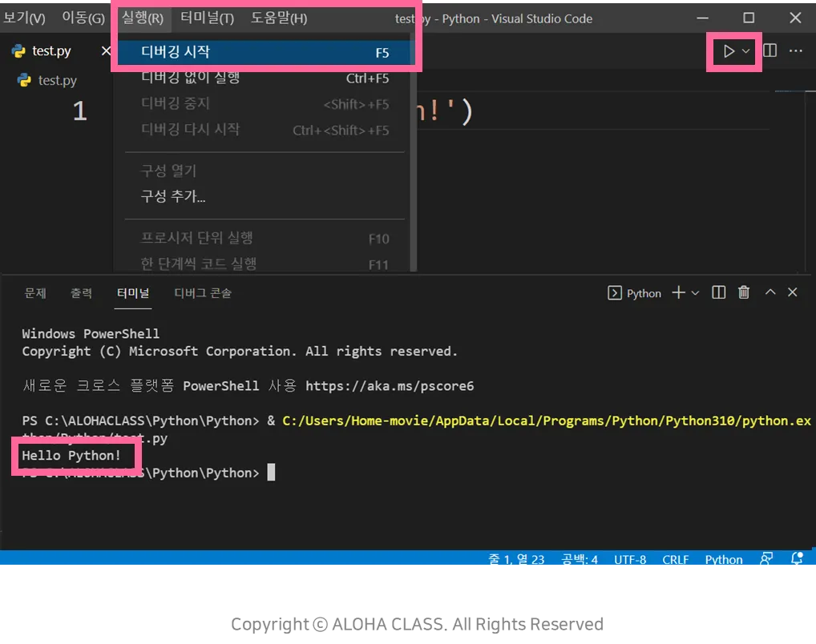Split the terminal pane

719,292
